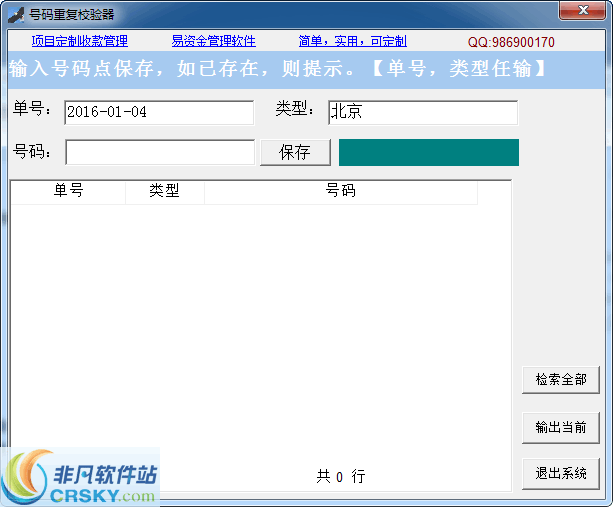Viewport: 613px width, 507px height.
Task: Click the 号码 column header
Action: [341, 191]
